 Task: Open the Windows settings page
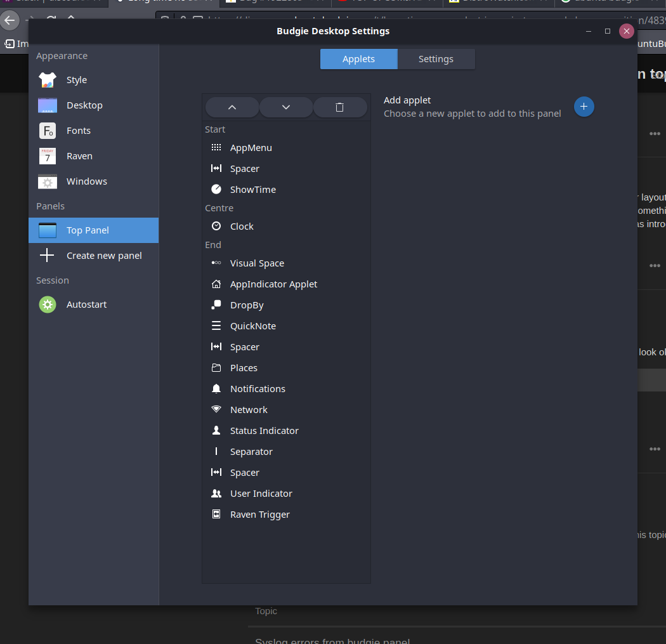pyautogui.click(x=93, y=181)
